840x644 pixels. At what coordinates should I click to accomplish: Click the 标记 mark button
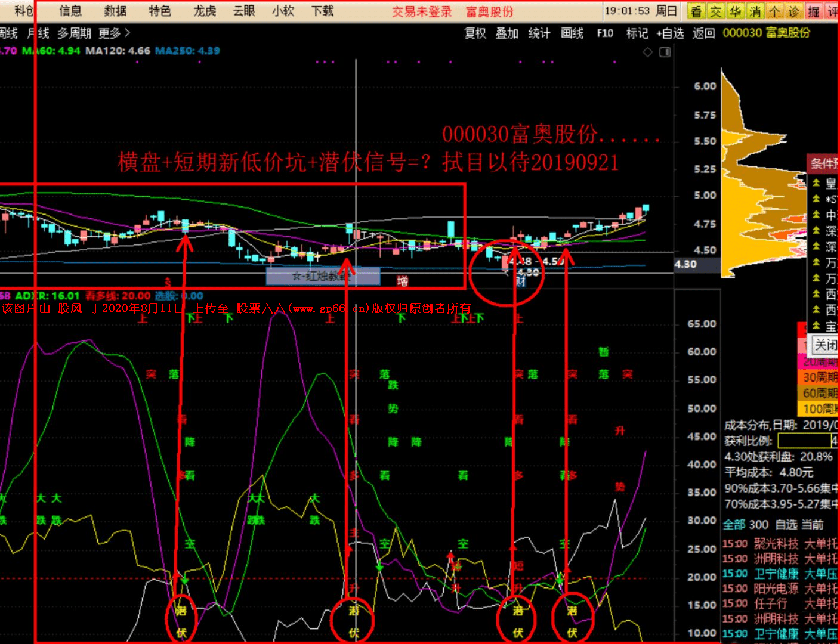pos(637,33)
